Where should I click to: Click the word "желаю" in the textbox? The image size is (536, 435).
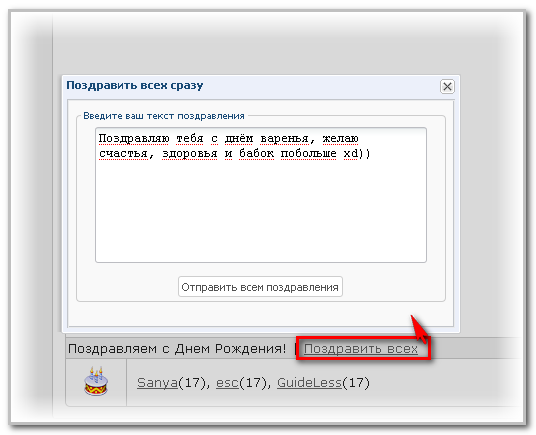point(340,139)
